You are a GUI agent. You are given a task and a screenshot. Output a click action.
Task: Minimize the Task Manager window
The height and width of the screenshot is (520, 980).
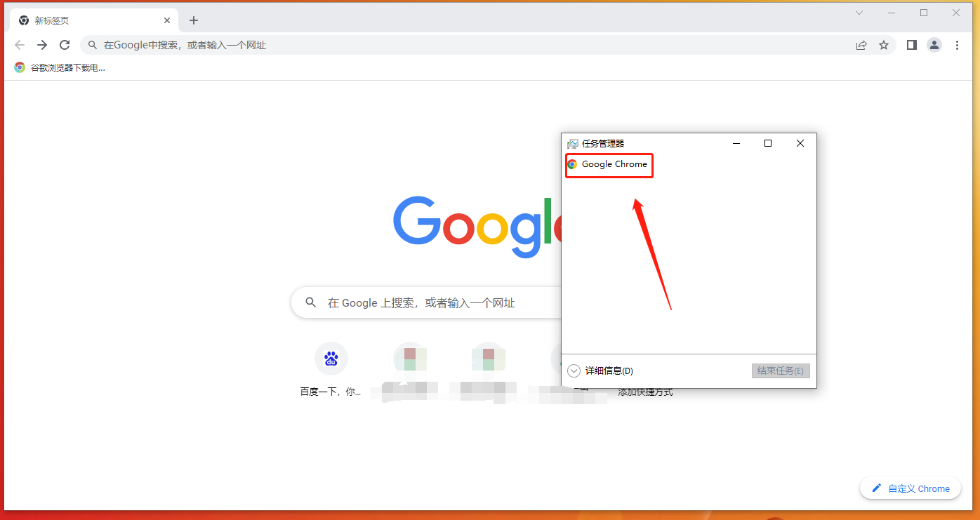[736, 143]
